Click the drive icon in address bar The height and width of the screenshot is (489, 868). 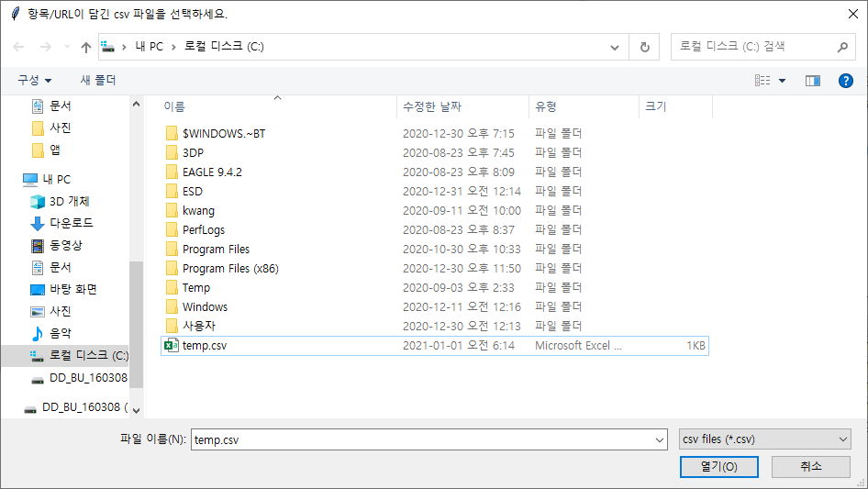click(x=108, y=47)
